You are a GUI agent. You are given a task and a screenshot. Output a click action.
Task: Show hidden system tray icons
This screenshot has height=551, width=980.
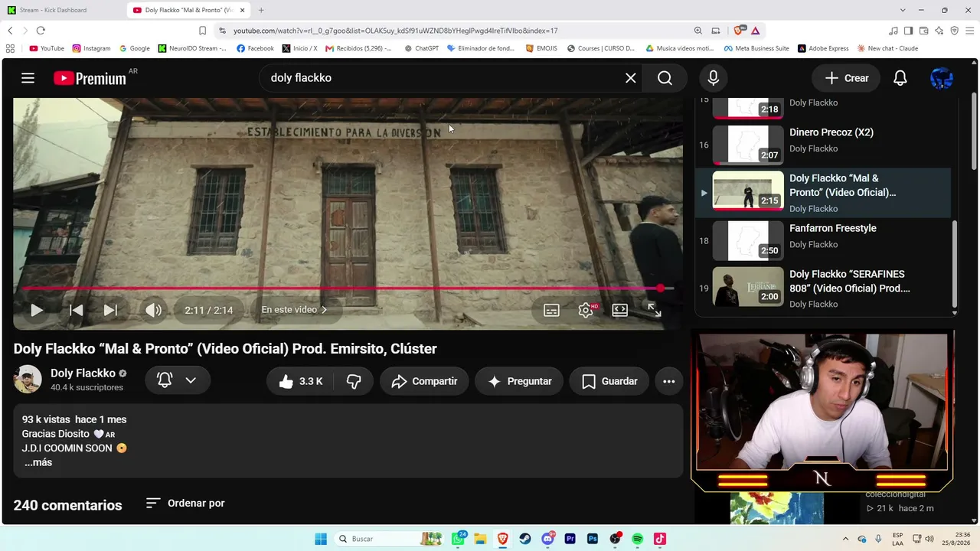(x=845, y=539)
